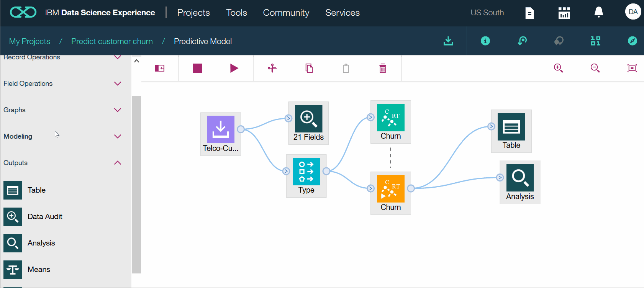Open the data catalog icon beside the bell
Image resolution: width=644 pixels, height=288 pixels.
[564, 13]
